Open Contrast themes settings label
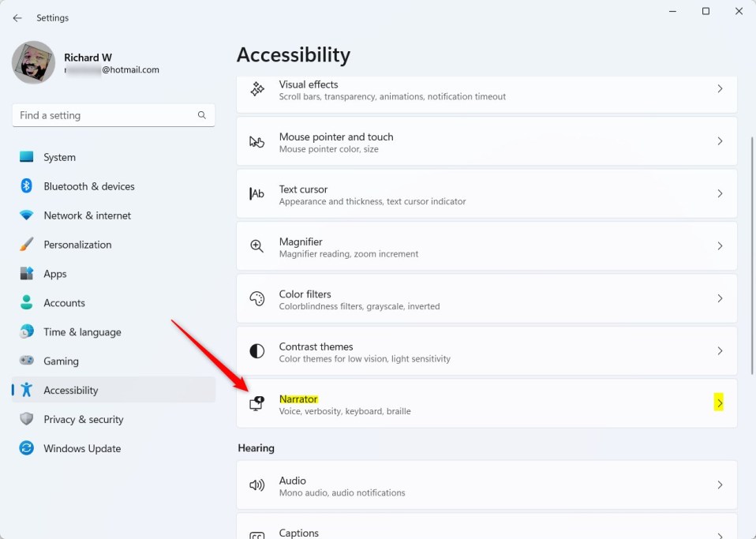756x539 pixels. [316, 346]
